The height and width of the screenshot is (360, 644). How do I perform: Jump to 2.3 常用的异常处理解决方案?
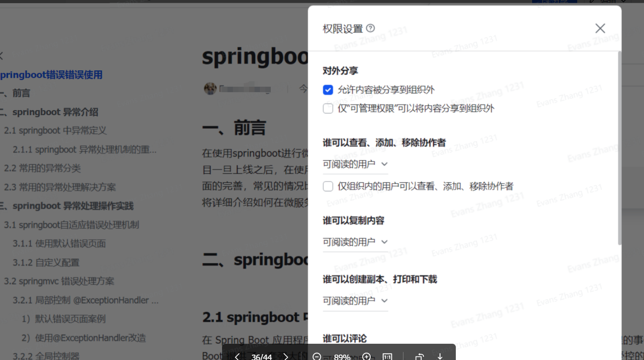60,187
